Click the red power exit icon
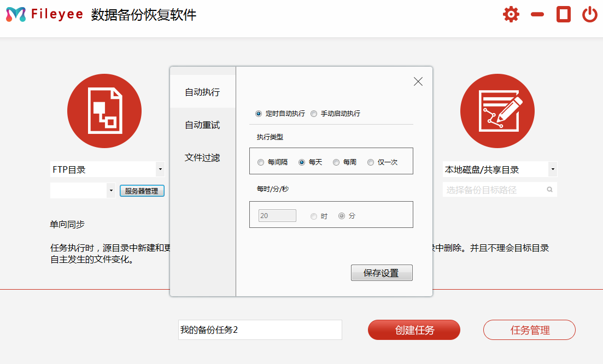Viewport: 603px width, 364px height. pos(589,14)
